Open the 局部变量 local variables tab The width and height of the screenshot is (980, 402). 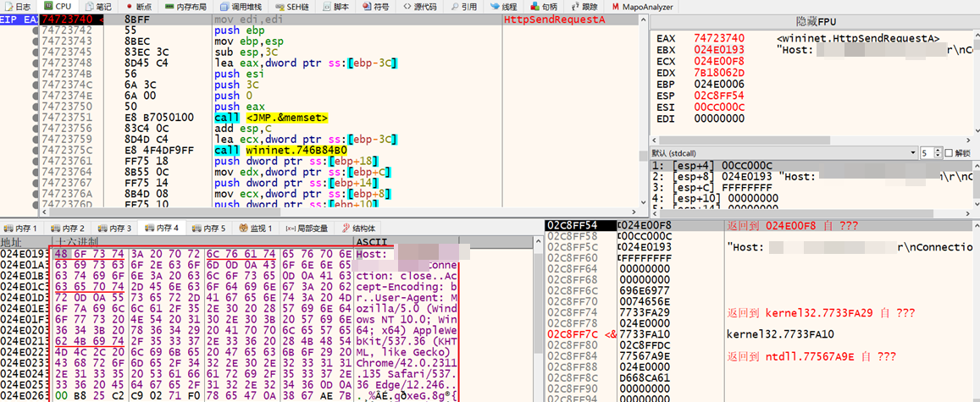click(306, 229)
